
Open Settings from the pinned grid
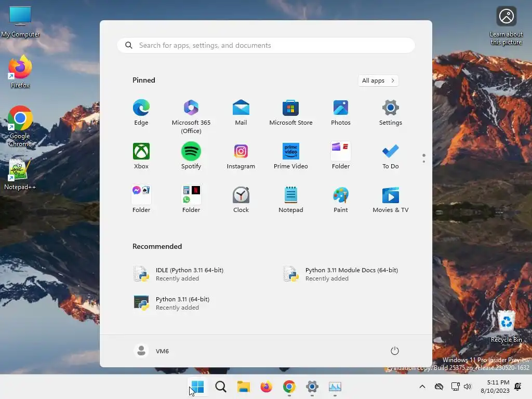391,113
